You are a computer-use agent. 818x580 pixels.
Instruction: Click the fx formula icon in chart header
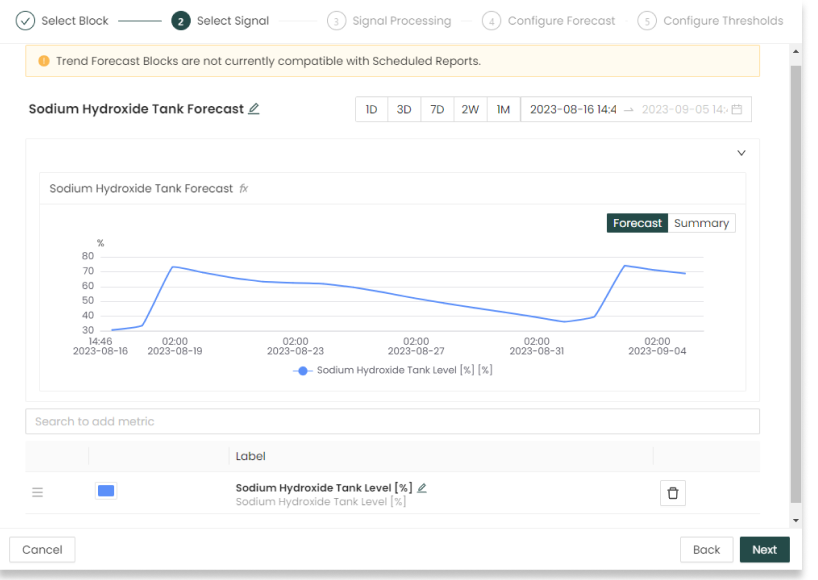[244, 188]
